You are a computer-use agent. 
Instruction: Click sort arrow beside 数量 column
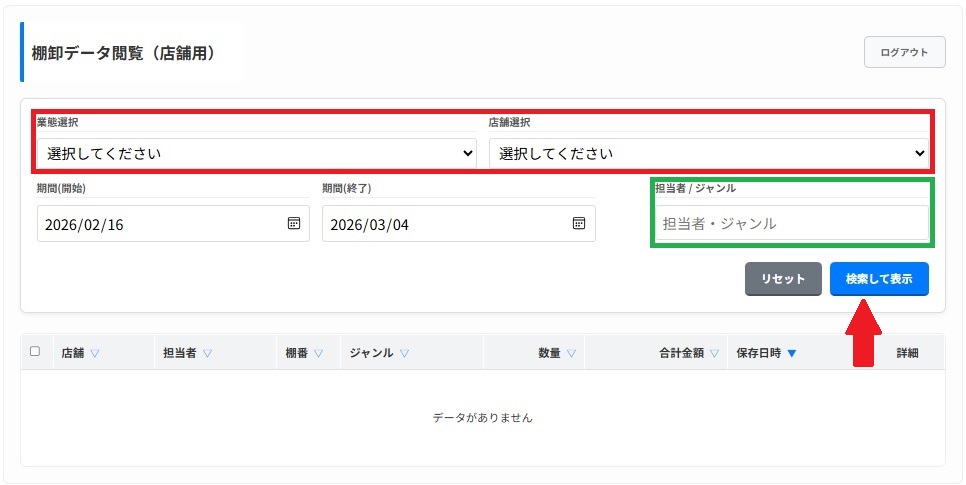pyautogui.click(x=571, y=353)
